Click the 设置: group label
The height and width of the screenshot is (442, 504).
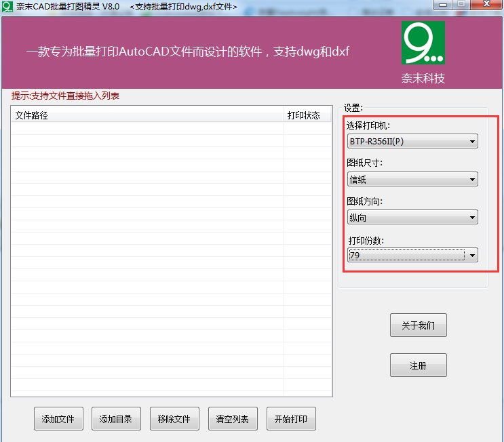[353, 108]
